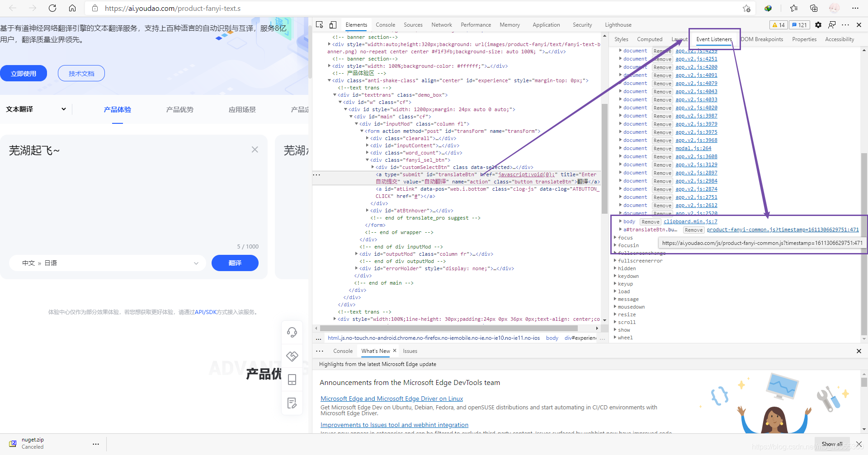Collapse the div class="fanyi_sel_btn" node
This screenshot has height=455, width=868.
[368, 160]
